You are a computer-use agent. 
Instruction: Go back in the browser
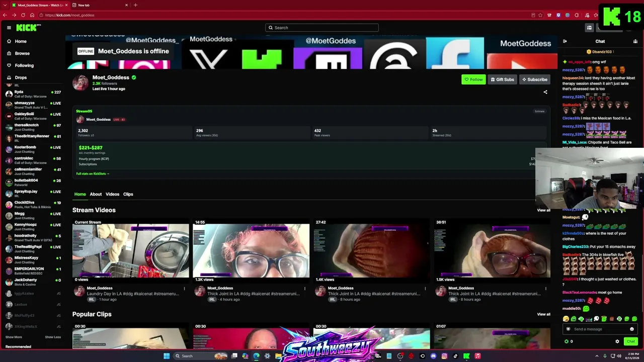click(5, 15)
